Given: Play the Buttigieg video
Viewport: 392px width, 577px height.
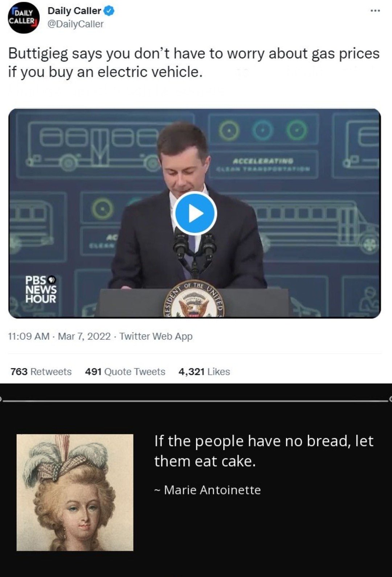Looking at the screenshot, I should (195, 214).
